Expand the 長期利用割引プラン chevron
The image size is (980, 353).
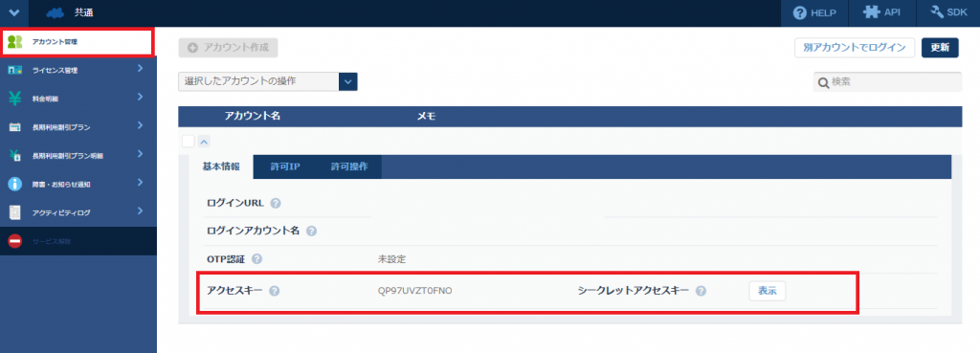tap(140, 125)
